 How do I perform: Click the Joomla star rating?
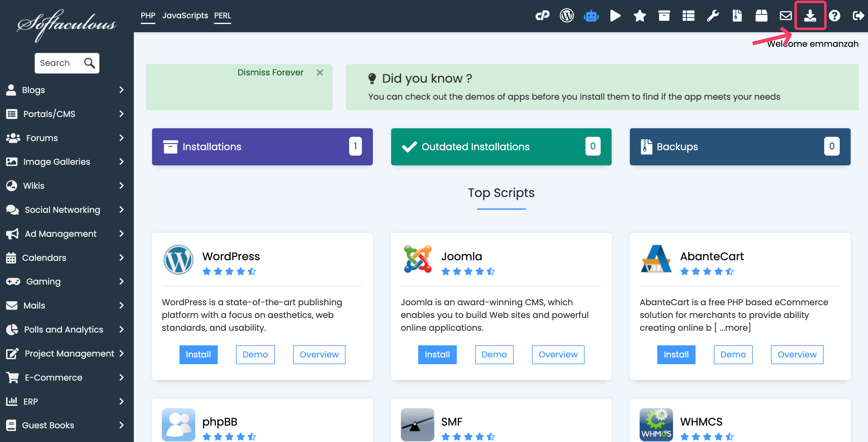[468, 271]
